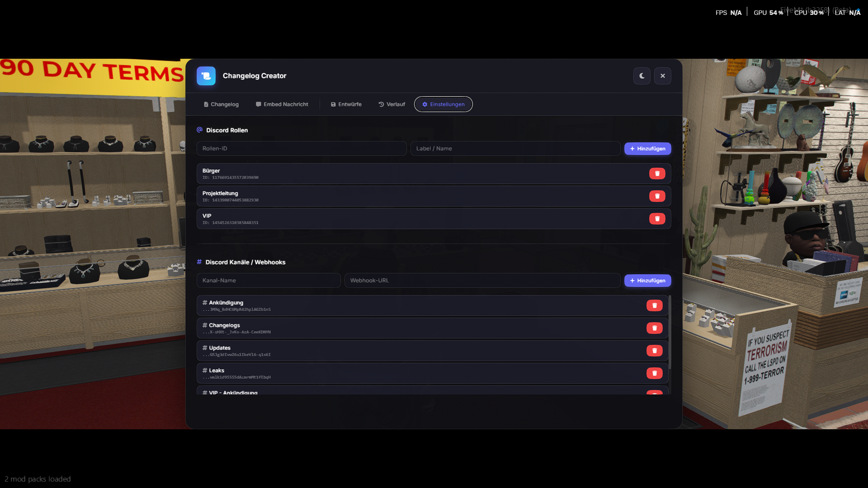Delete the Bürger role
Viewport: 868px width, 488px height.
657,174
